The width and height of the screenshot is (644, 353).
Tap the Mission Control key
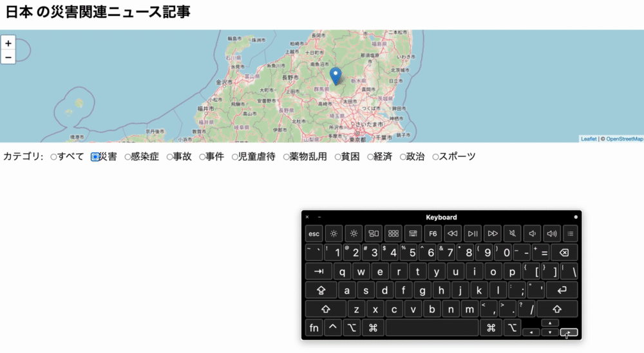click(x=374, y=233)
